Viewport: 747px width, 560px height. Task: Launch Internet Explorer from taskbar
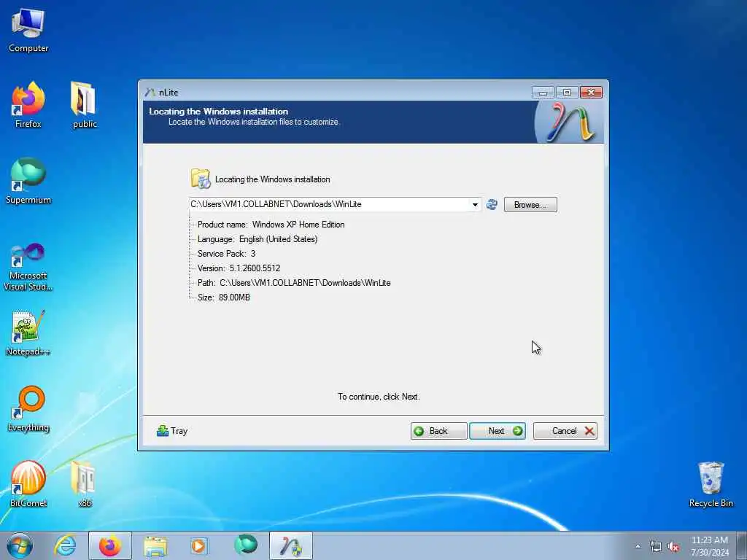coord(65,546)
